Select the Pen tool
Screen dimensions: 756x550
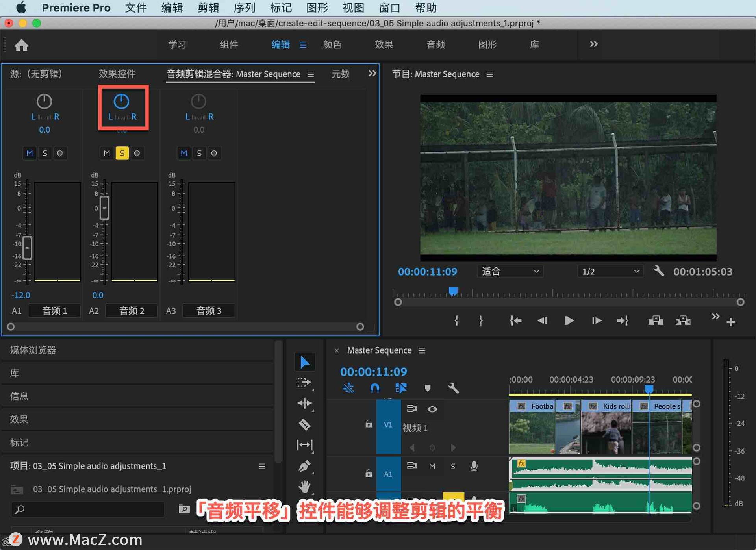pos(304,466)
